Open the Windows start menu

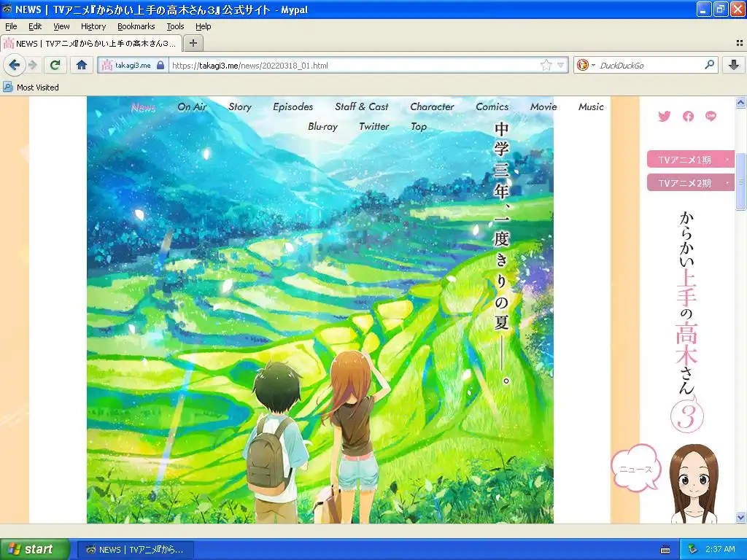tap(34, 550)
